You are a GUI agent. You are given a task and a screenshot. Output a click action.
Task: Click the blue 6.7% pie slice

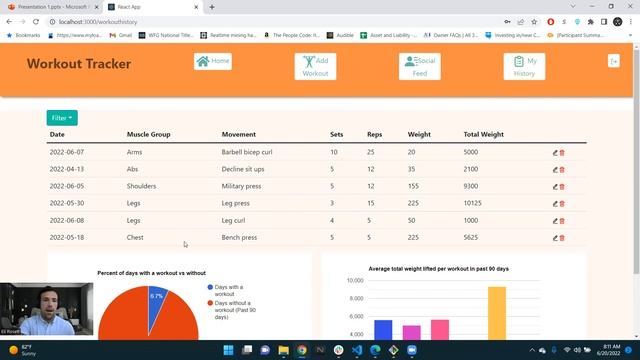(157, 304)
